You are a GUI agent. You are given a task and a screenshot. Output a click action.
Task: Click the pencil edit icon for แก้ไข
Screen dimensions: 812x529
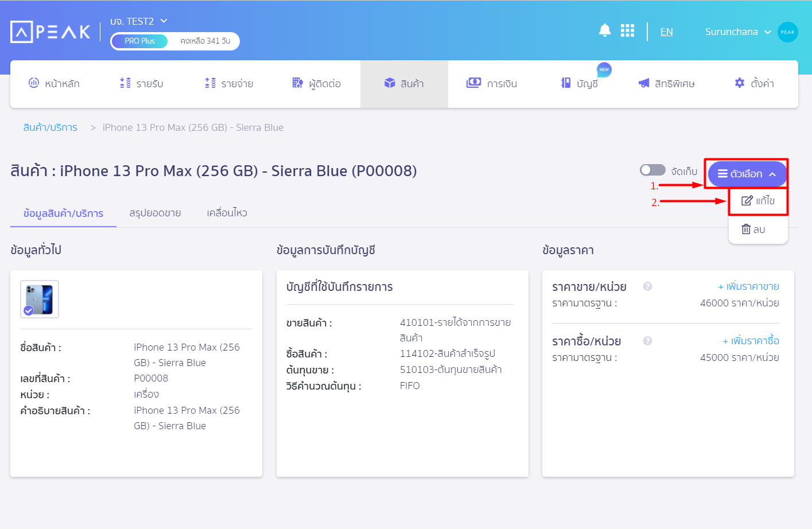pyautogui.click(x=747, y=200)
